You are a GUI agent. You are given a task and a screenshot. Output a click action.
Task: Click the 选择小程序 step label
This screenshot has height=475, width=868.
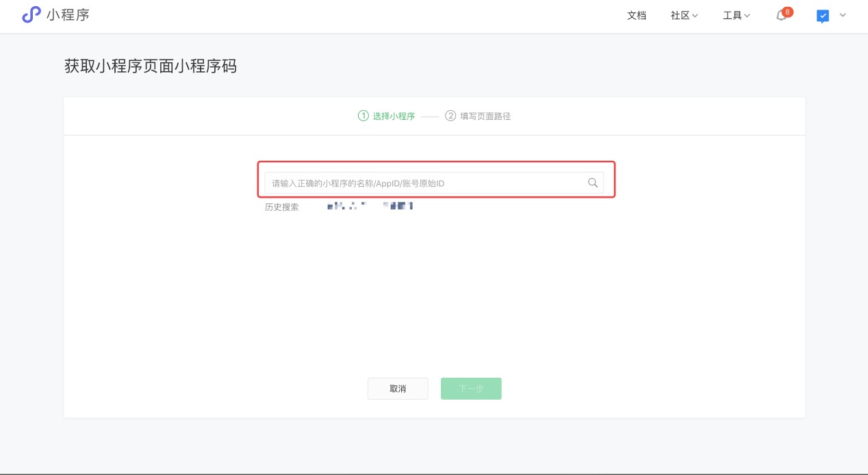pos(394,116)
